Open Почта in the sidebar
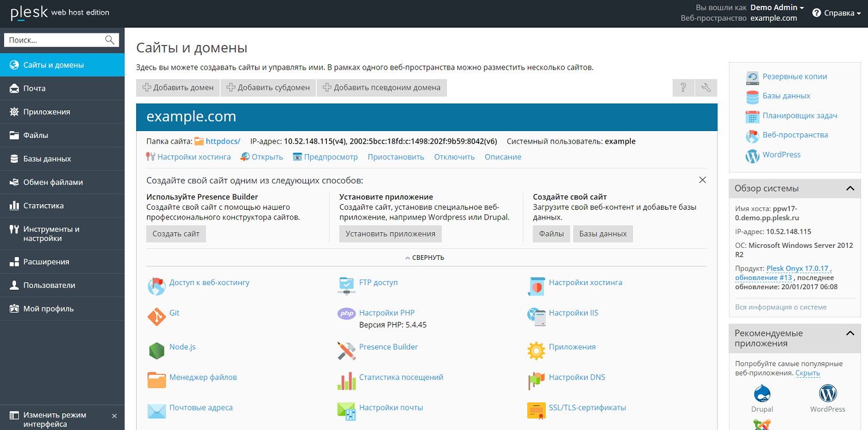The image size is (868, 430). click(62, 89)
